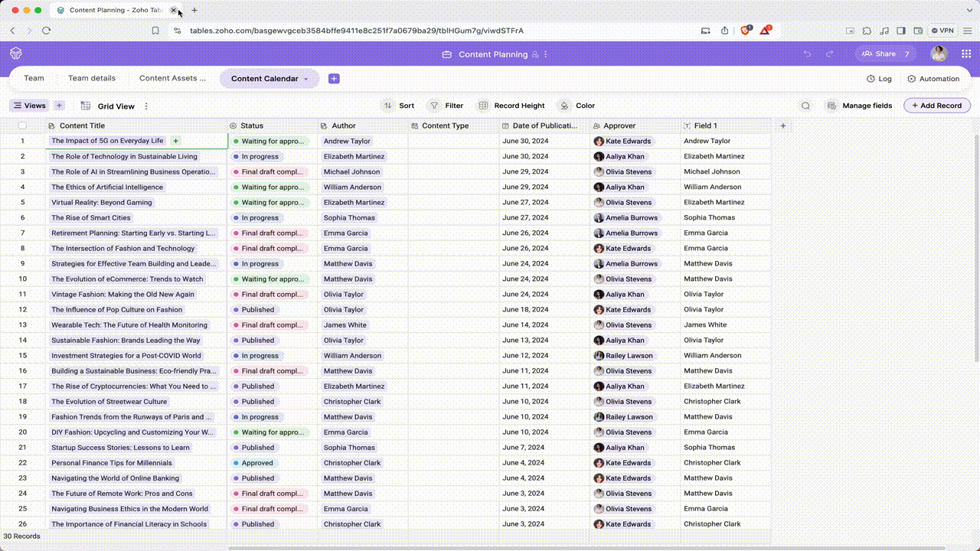Click the green Waiting for approval status in row 1
This screenshot has width=980, height=551.
point(270,141)
